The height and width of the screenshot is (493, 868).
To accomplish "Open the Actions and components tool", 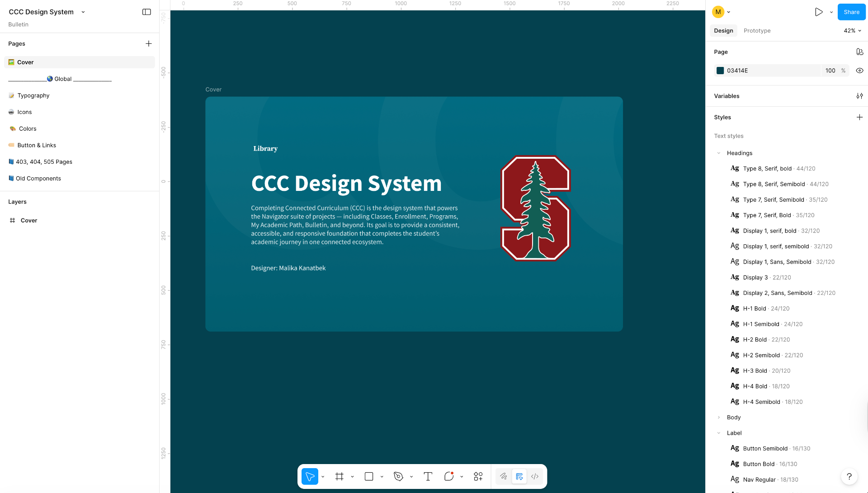I will 478,476.
